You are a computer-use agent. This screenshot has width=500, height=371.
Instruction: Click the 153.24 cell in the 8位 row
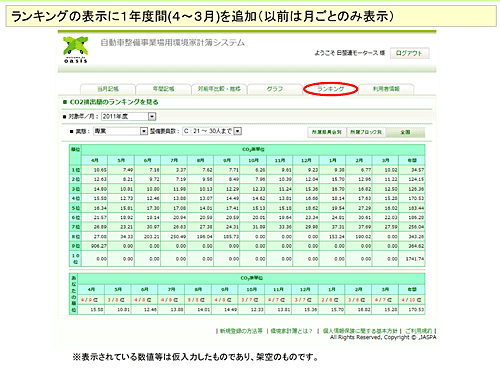[x=332, y=236]
